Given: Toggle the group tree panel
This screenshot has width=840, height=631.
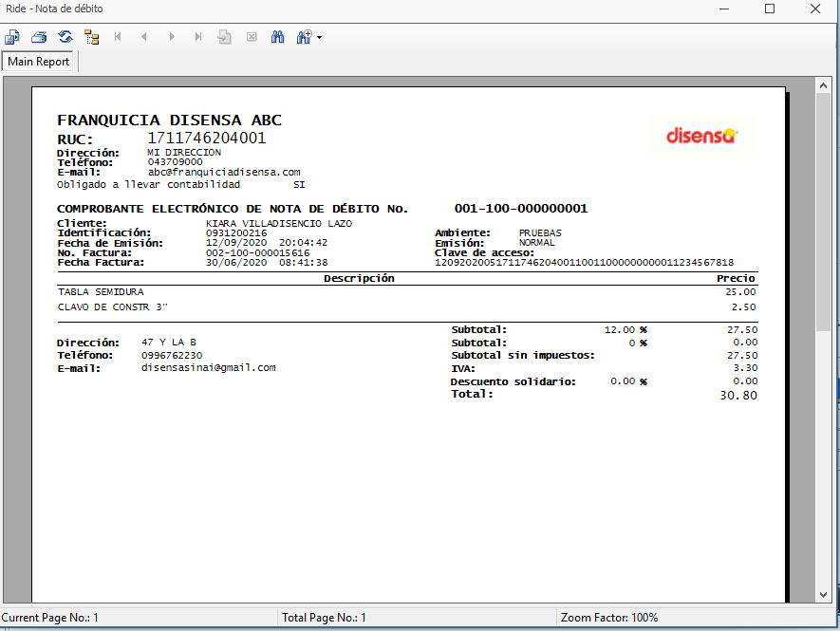Looking at the screenshot, I should [92, 37].
